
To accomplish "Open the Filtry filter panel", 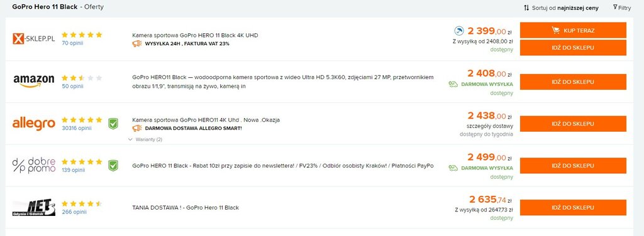I will coord(622,8).
